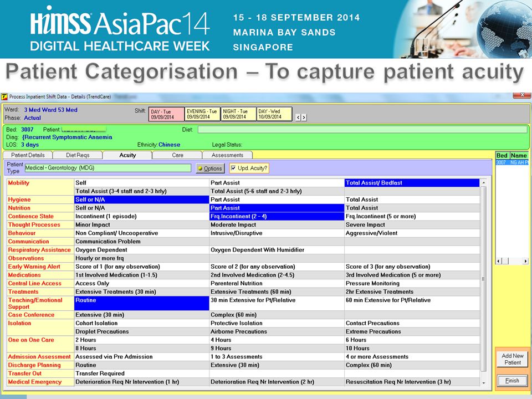This screenshot has width=532, height=399.
Task: Select Mobility 'Self'
Action: [142, 183]
